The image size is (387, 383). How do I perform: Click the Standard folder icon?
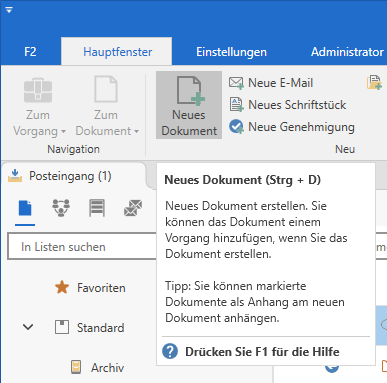pos(62,327)
